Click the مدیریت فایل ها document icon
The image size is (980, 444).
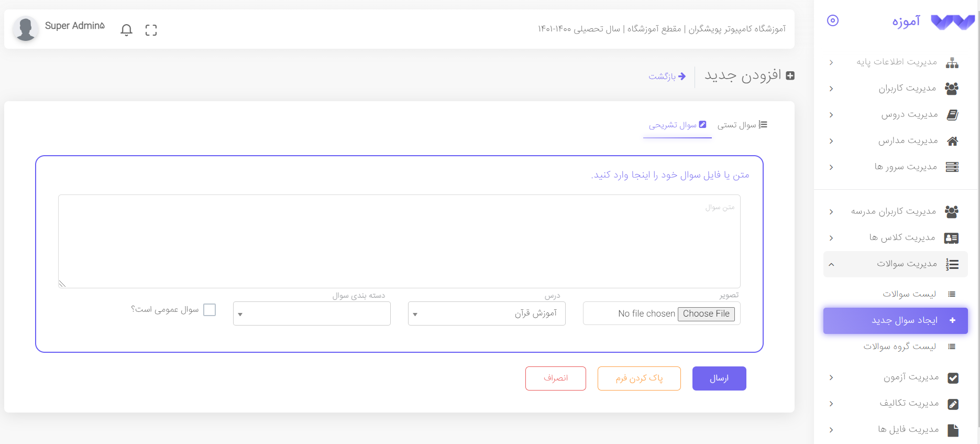pyautogui.click(x=953, y=430)
